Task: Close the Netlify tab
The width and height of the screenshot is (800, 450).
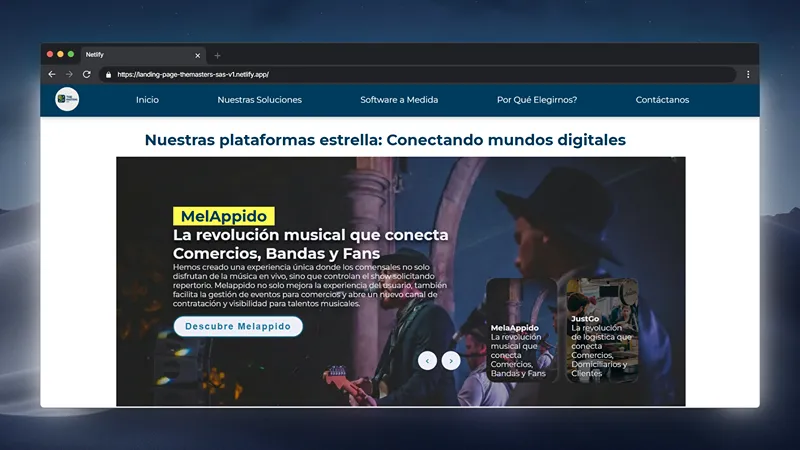Action: tap(197, 55)
